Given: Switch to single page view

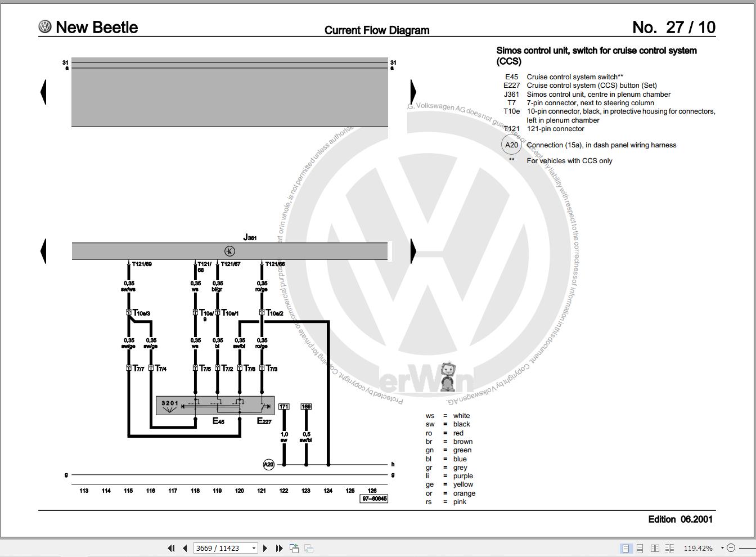Looking at the screenshot, I should click(625, 548).
